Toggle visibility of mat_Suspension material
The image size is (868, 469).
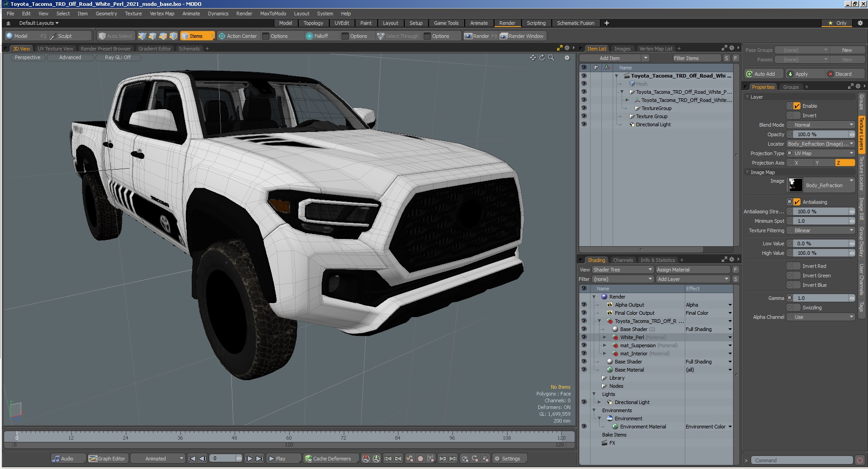pos(584,345)
